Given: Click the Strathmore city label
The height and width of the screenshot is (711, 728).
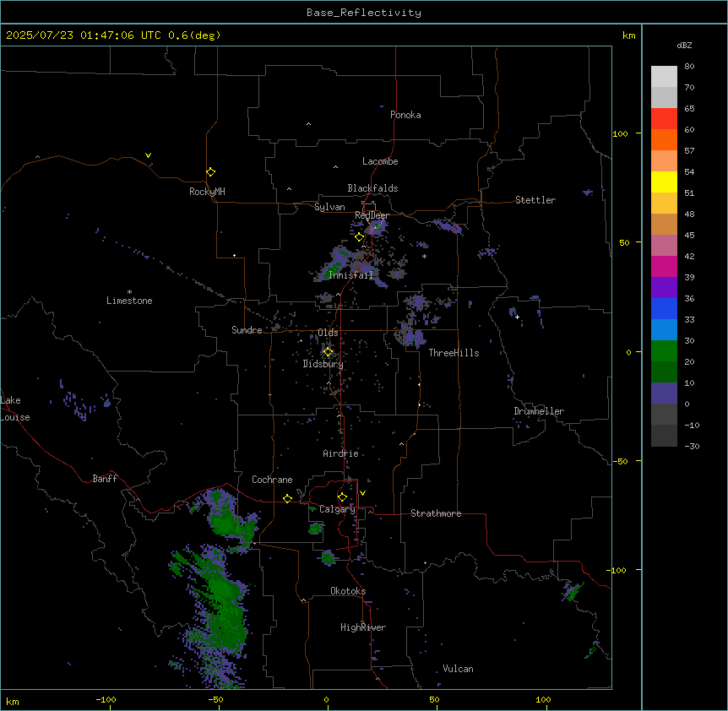Looking at the screenshot, I should [436, 513].
